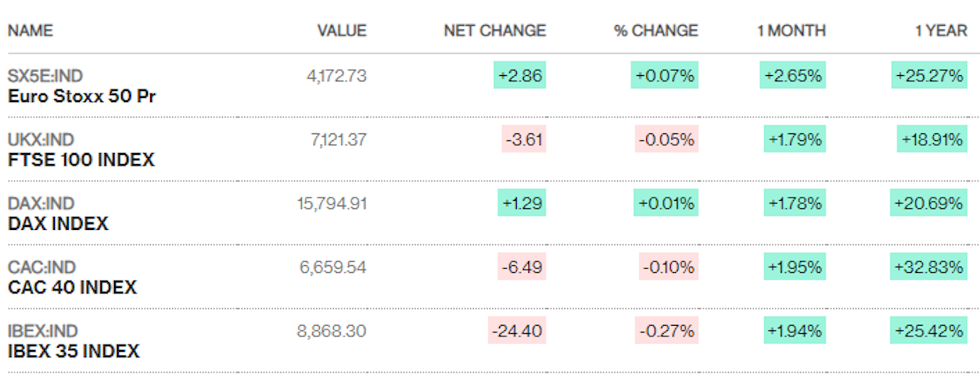
Task: Click the -0.27% change cell for IBEX
Action: (666, 331)
